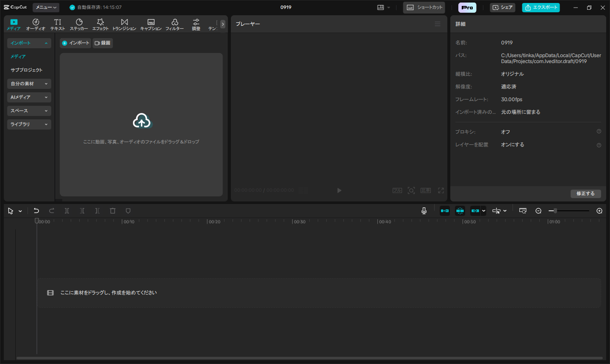Click the timeline zoom-in magnifier icon
Screen dimensions: 610x364
(599, 211)
